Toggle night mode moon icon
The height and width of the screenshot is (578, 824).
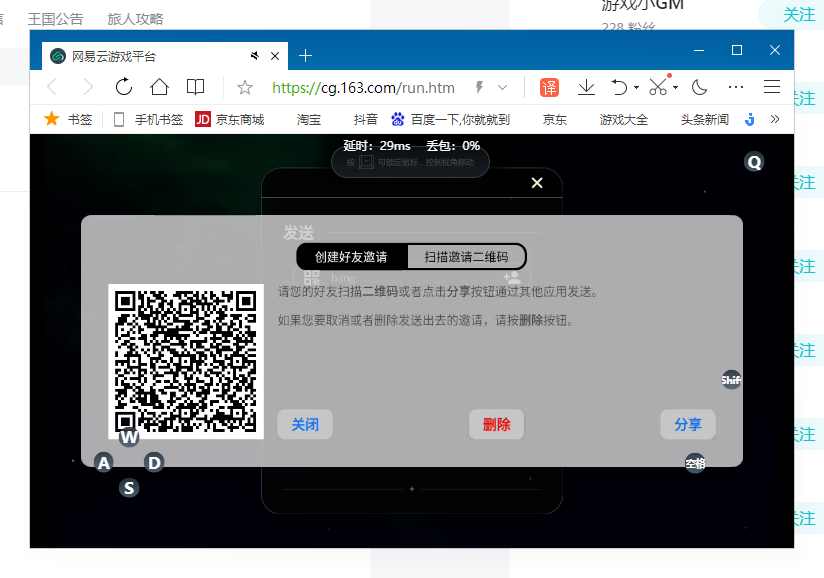click(699, 87)
